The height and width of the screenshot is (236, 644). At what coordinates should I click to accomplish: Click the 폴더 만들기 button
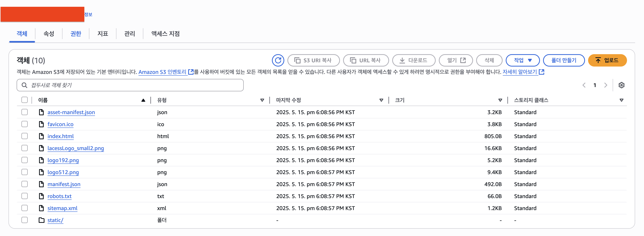click(564, 60)
